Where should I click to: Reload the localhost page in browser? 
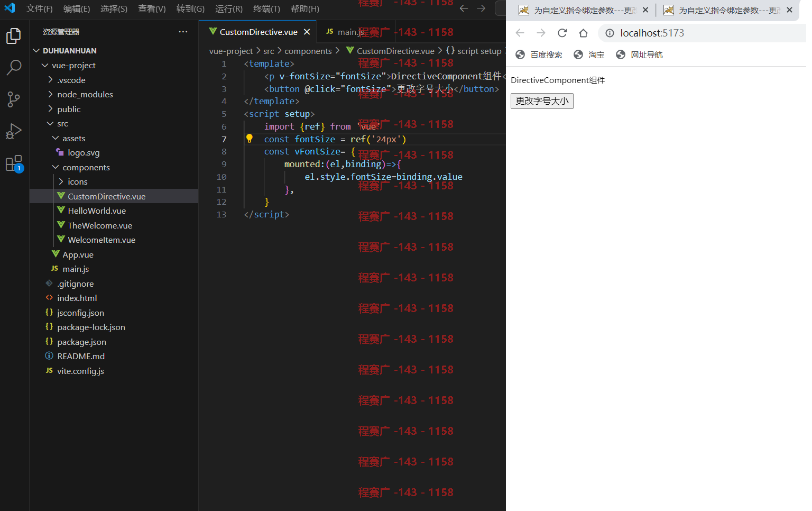(x=562, y=33)
